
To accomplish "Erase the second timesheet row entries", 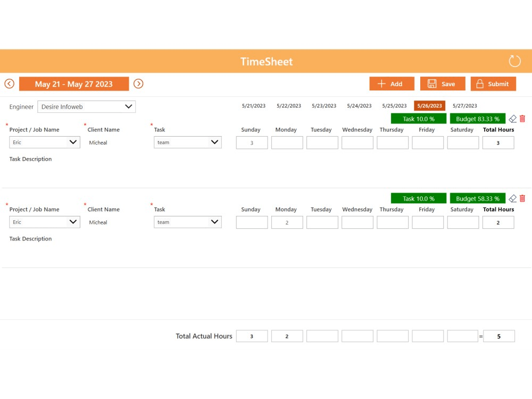I will click(x=512, y=198).
